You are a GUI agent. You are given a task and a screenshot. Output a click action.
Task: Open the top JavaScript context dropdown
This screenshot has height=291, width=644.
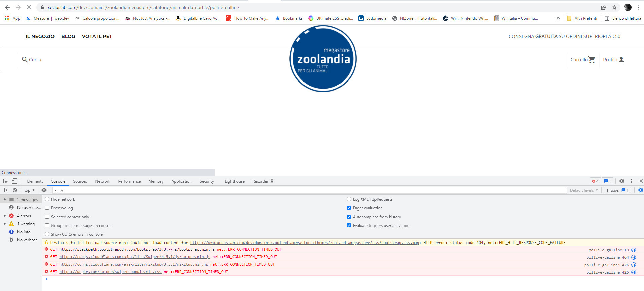click(29, 190)
